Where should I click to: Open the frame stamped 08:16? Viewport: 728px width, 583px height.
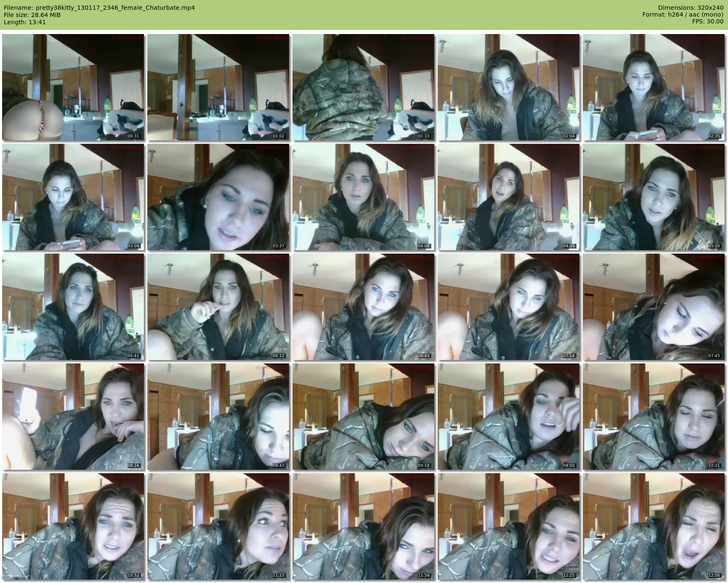(73, 417)
